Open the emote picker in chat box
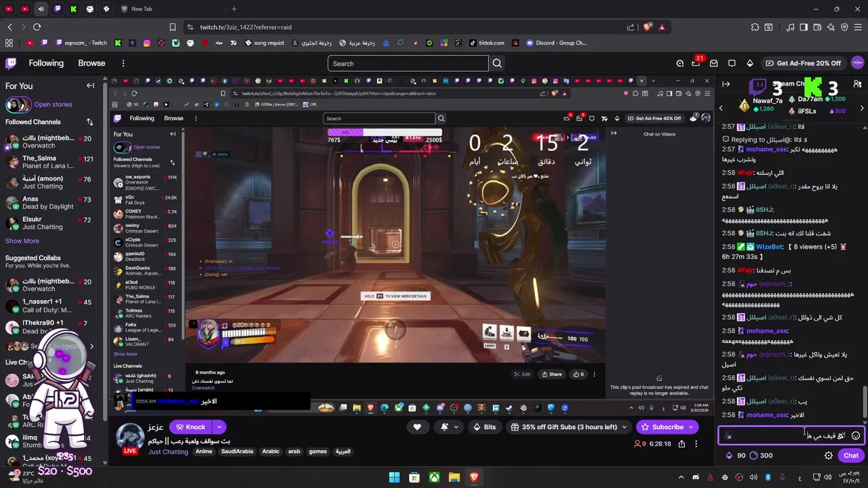Image resolution: width=868 pixels, height=488 pixels. (856, 436)
